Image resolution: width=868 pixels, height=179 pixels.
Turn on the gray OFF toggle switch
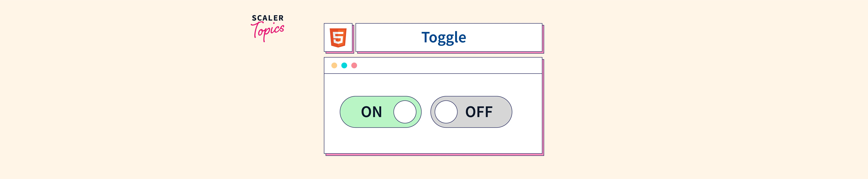(471, 112)
